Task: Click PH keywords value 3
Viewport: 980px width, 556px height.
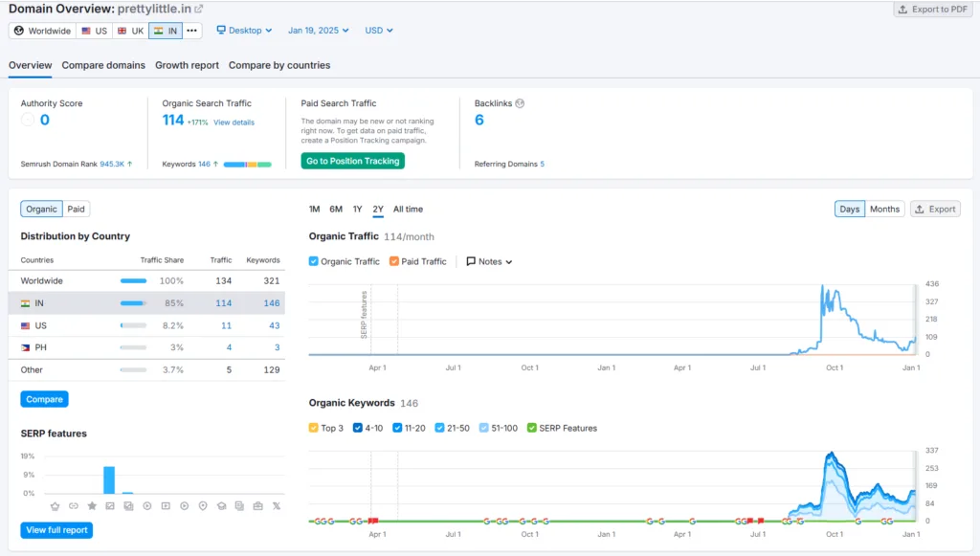Action: 277,347
